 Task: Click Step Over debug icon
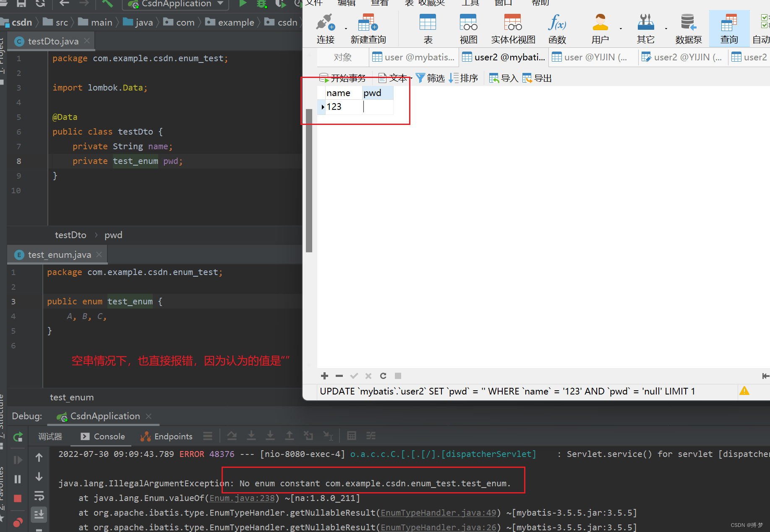point(232,436)
